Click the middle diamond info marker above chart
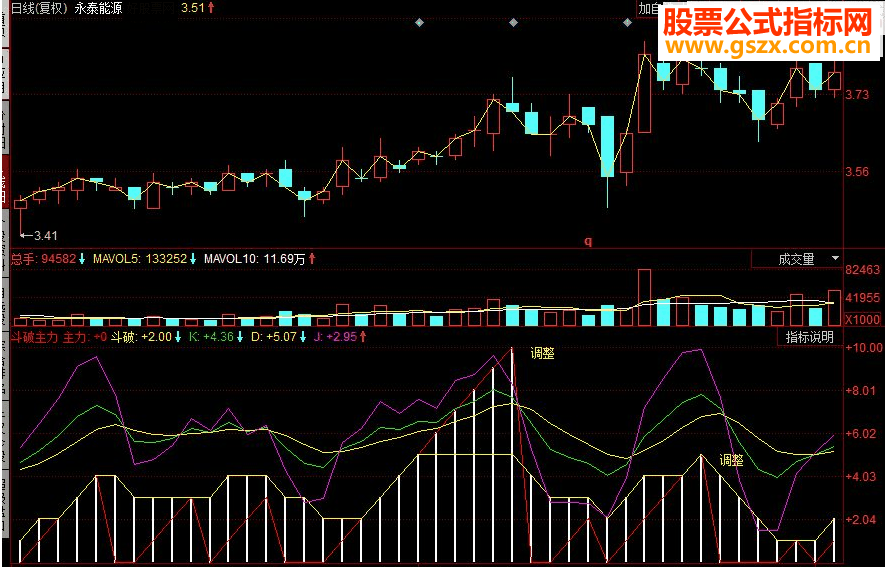Viewport: 885px width, 567px height. 514,23
